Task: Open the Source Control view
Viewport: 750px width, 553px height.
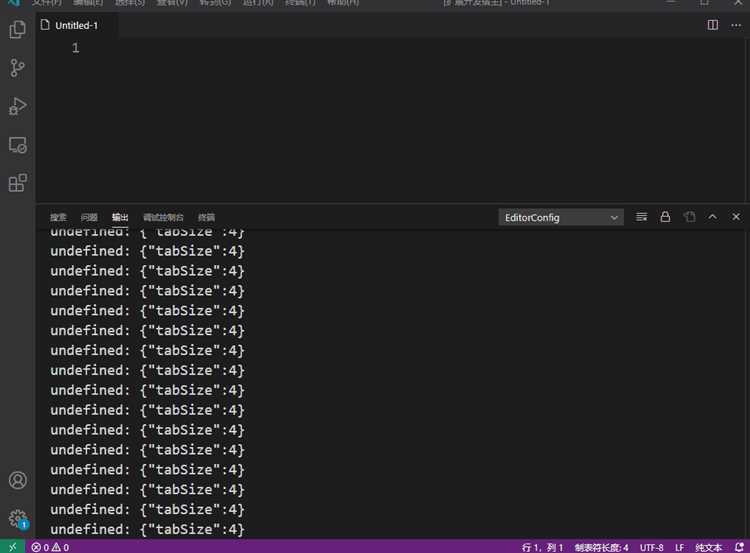Action: pos(17,68)
